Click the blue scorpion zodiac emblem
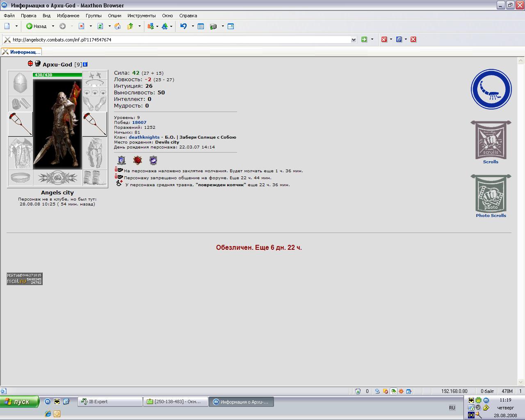This screenshot has height=420, width=525. point(491,89)
